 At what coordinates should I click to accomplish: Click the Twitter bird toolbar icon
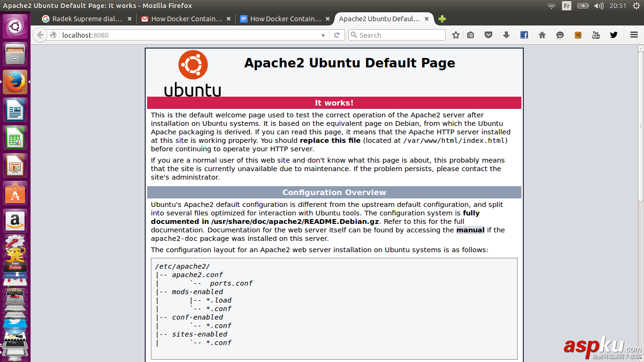(x=614, y=35)
